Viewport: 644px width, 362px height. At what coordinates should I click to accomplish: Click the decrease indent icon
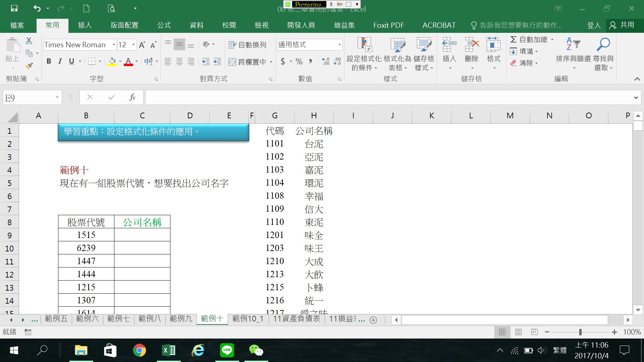[206, 61]
